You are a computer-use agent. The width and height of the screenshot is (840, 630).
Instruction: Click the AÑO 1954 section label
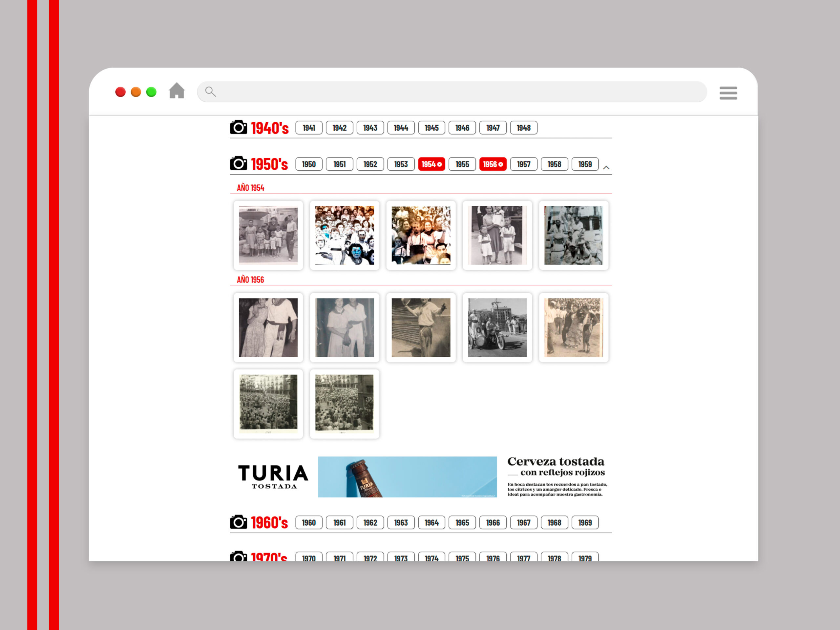tap(250, 188)
